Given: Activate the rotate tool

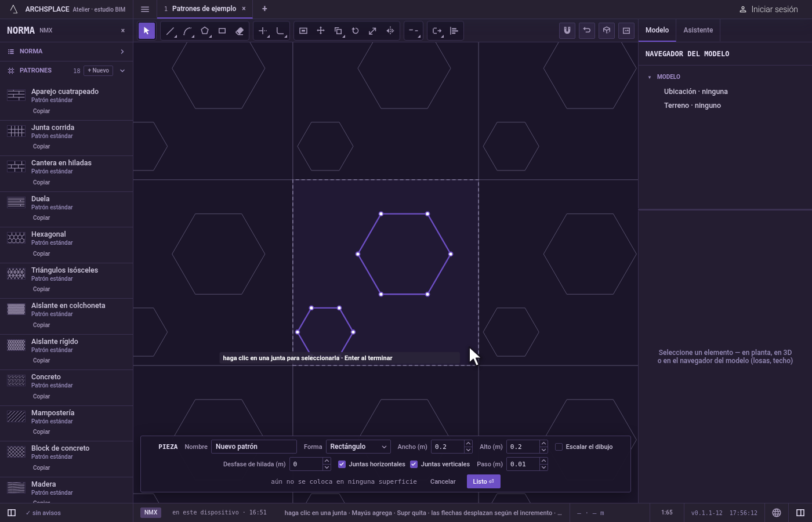Looking at the screenshot, I should [356, 31].
